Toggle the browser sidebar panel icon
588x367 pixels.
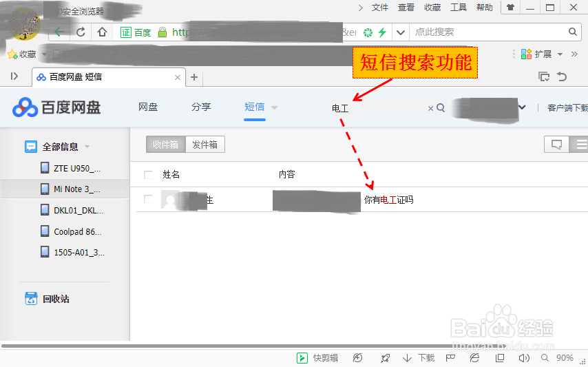click(14, 76)
